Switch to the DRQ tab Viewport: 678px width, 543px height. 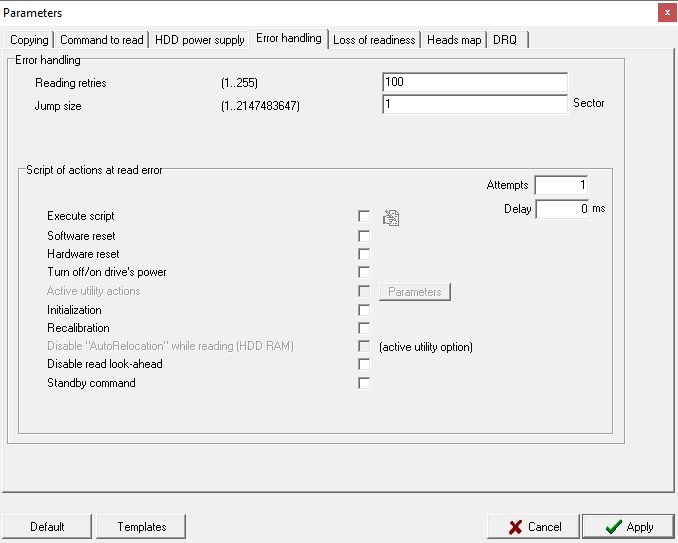[x=505, y=40]
